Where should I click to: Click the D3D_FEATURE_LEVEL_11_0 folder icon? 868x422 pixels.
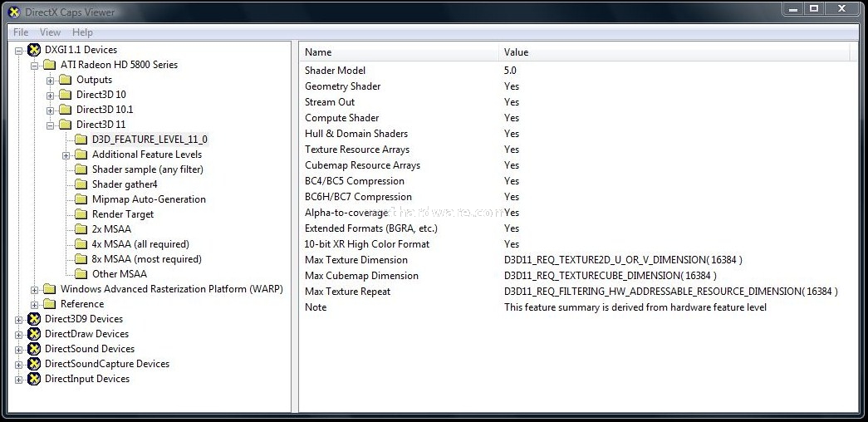81,140
